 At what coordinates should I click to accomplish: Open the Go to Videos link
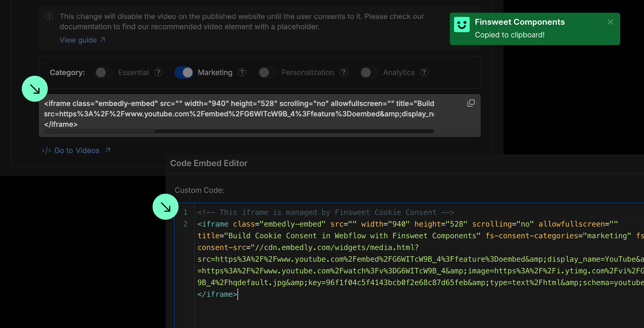[x=76, y=151]
